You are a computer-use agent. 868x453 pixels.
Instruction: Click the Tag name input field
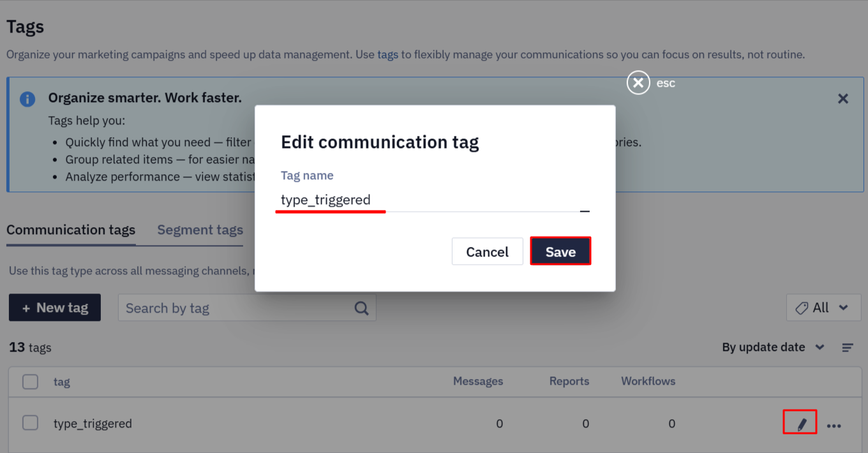point(435,200)
